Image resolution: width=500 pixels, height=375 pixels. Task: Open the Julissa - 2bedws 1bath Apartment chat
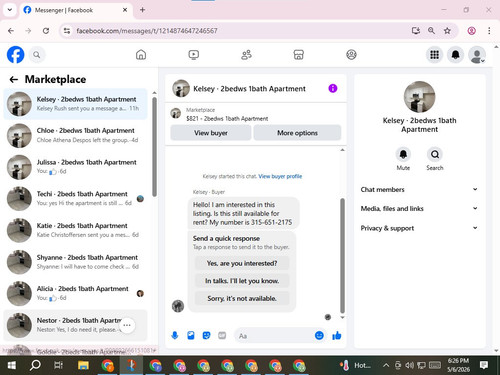click(x=76, y=167)
